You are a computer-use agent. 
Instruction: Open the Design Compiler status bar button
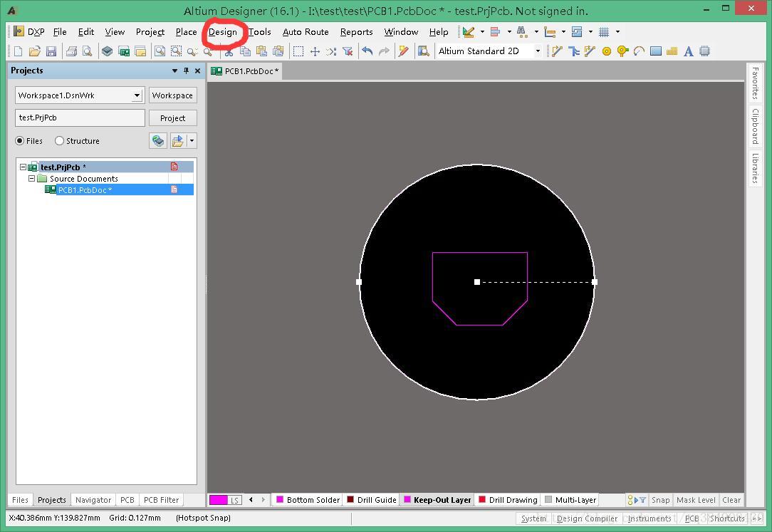587,518
